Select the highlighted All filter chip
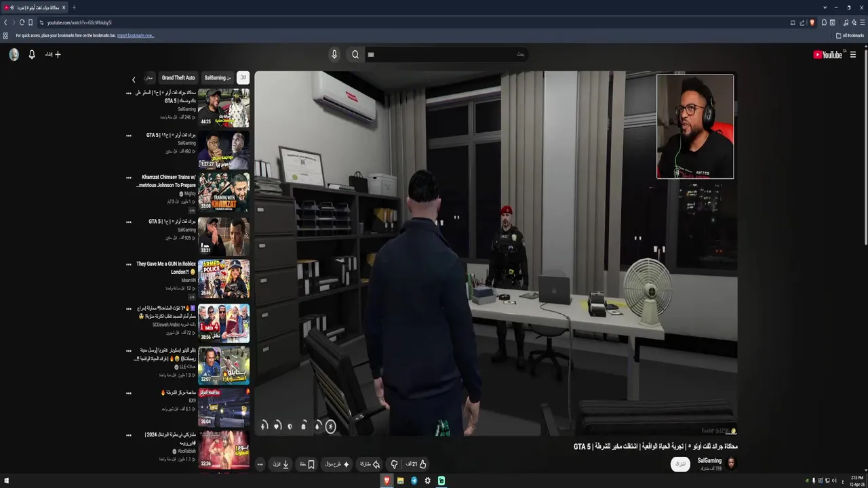 point(243,78)
